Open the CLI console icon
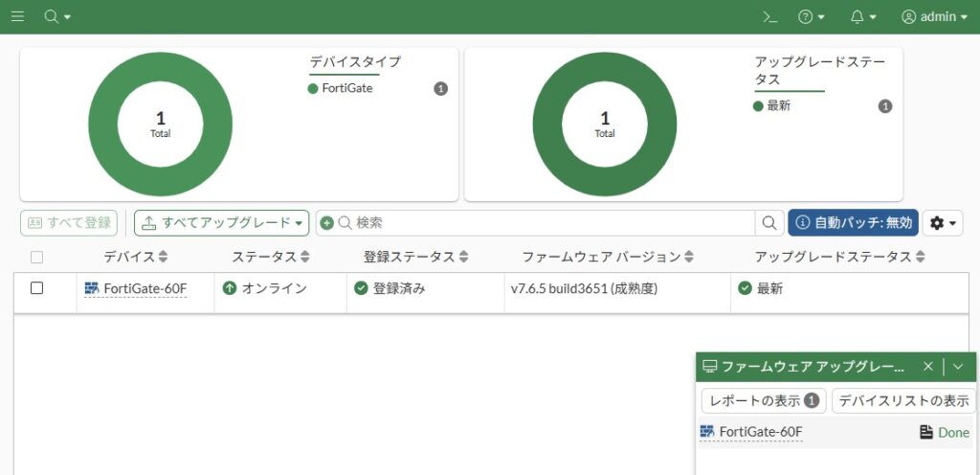This screenshot has width=980, height=475. coord(769,16)
